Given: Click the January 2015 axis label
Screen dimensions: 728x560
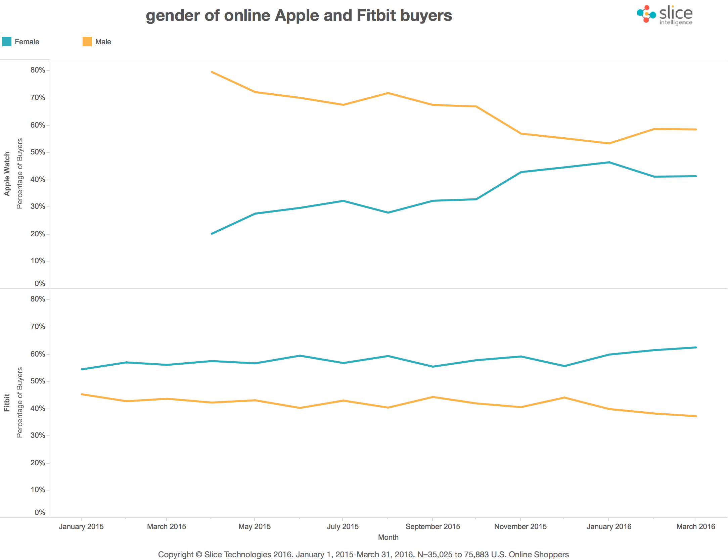Looking at the screenshot, I should point(81,526).
